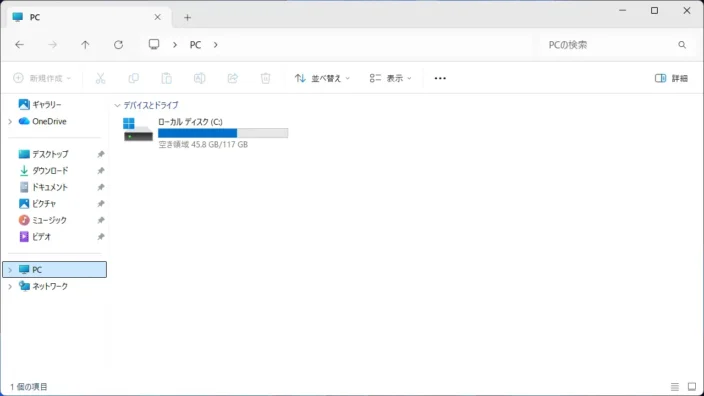The width and height of the screenshot is (704, 396).
Task: Click the Share icon
Action: tap(233, 78)
